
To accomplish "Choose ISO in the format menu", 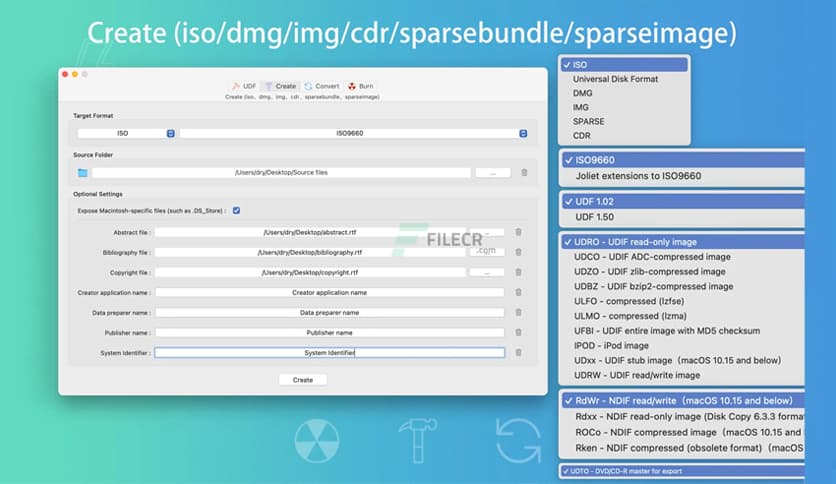I will (624, 64).
